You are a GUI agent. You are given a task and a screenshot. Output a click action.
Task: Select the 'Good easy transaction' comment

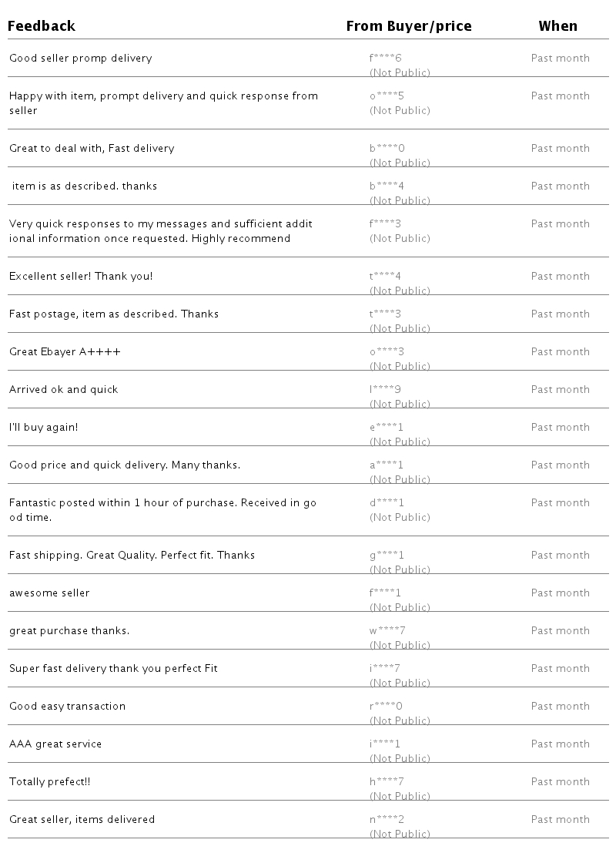(67, 707)
